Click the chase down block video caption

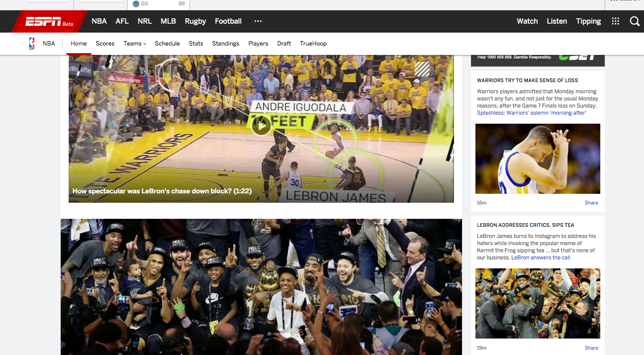[162, 191]
